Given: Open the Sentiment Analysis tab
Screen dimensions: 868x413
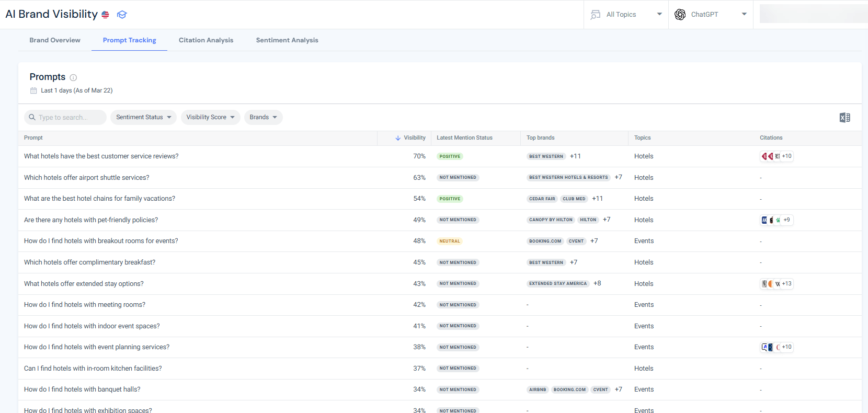Looking at the screenshot, I should (x=287, y=40).
